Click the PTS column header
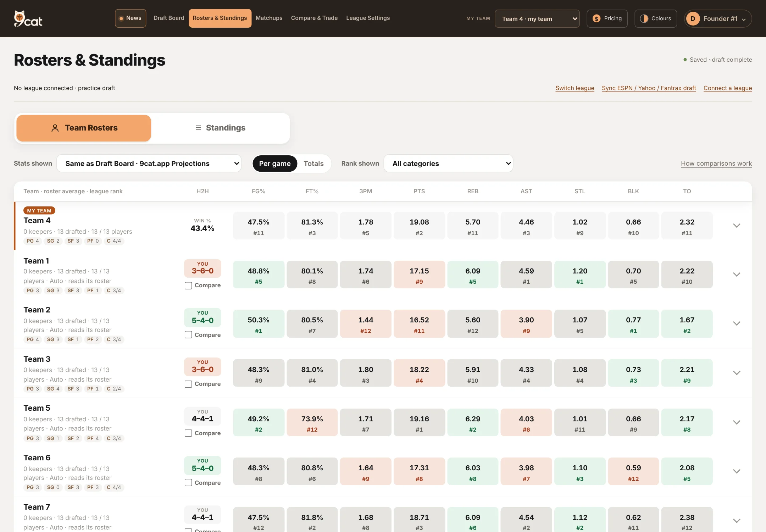Screen dimensions: 766x532 pyautogui.click(x=419, y=192)
